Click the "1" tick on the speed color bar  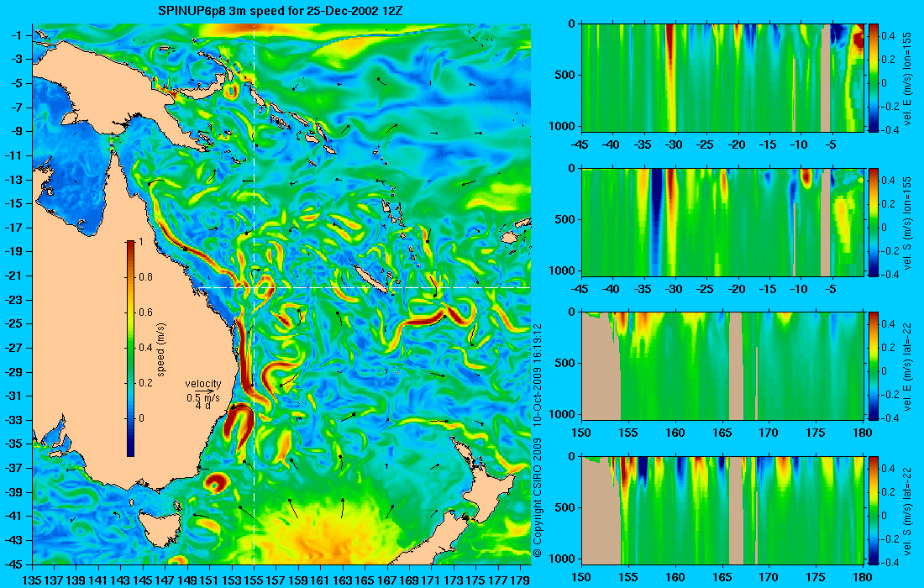click(140, 242)
